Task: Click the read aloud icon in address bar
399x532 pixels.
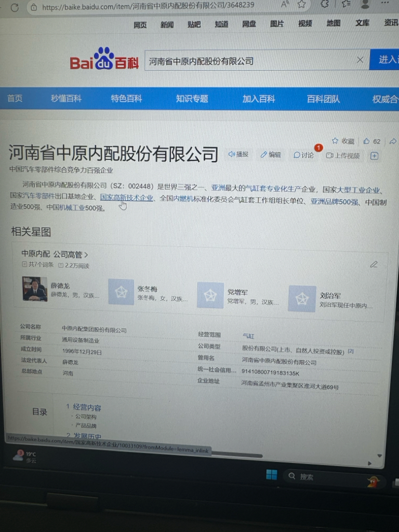Action: (285, 4)
